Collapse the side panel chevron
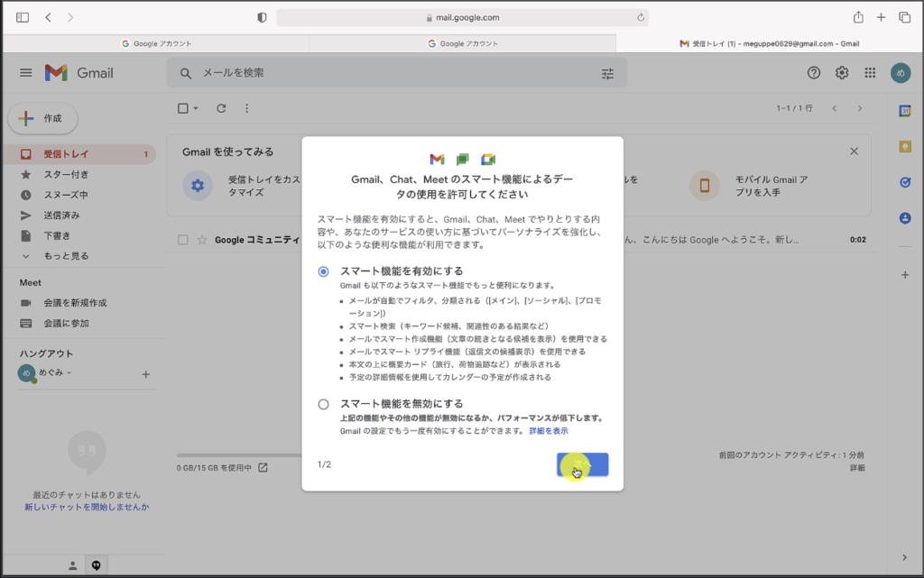This screenshot has width=924, height=578. click(x=904, y=557)
